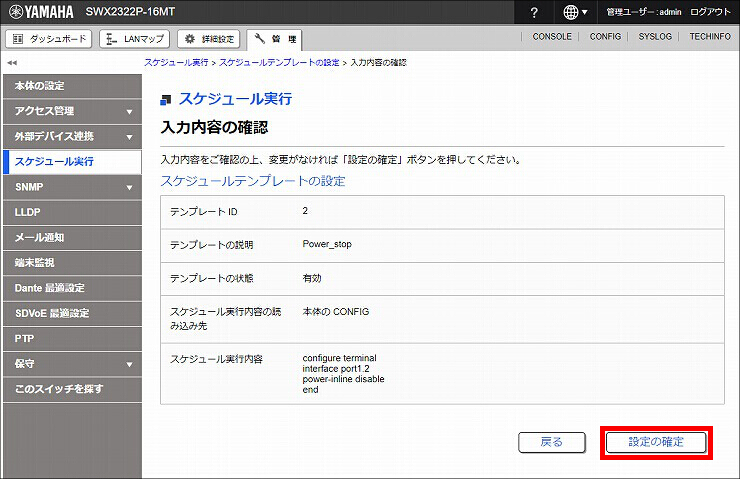The height and width of the screenshot is (479, 740).
Task: Click the SWX2322P-16MT model name
Action: tap(130, 12)
